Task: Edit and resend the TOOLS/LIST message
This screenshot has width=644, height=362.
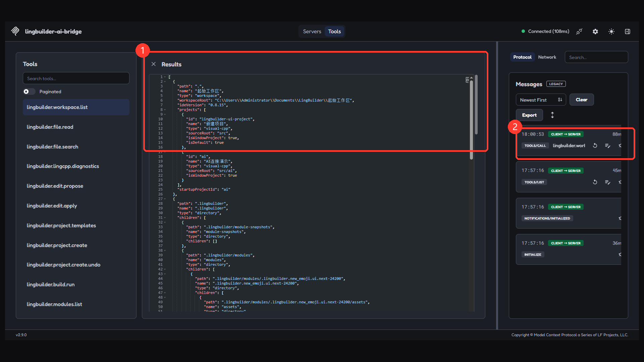Action: [x=607, y=182]
